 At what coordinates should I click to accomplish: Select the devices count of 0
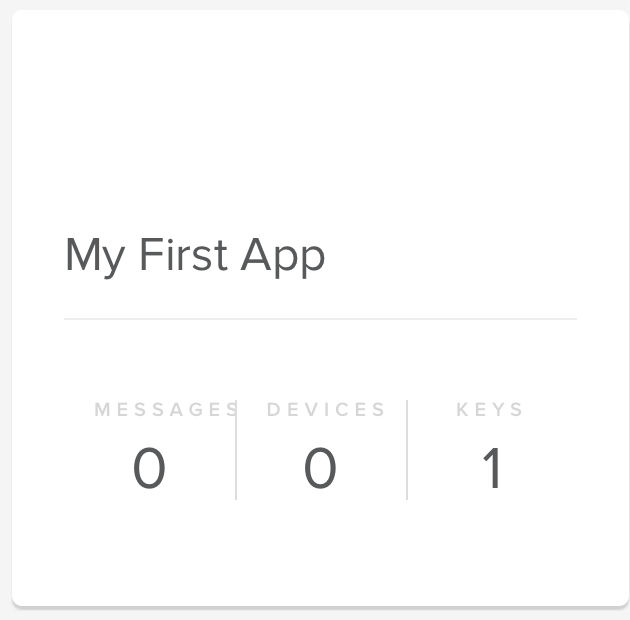(x=320, y=469)
